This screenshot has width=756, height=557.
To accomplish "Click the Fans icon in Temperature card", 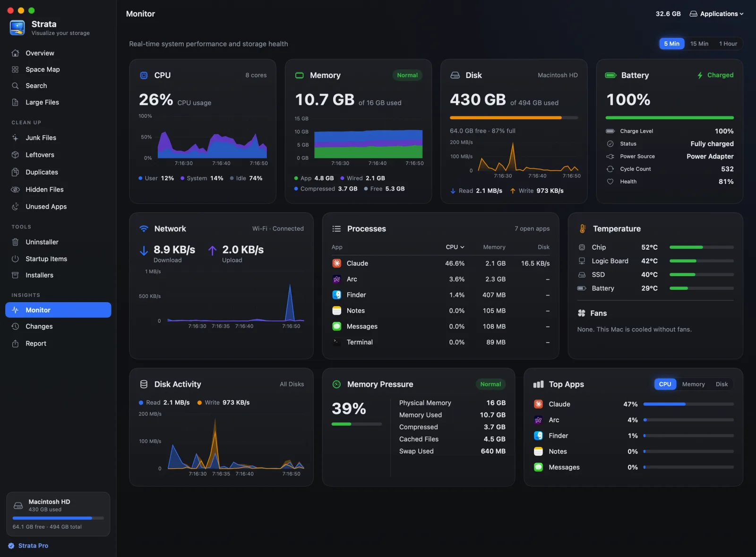I will click(x=582, y=313).
